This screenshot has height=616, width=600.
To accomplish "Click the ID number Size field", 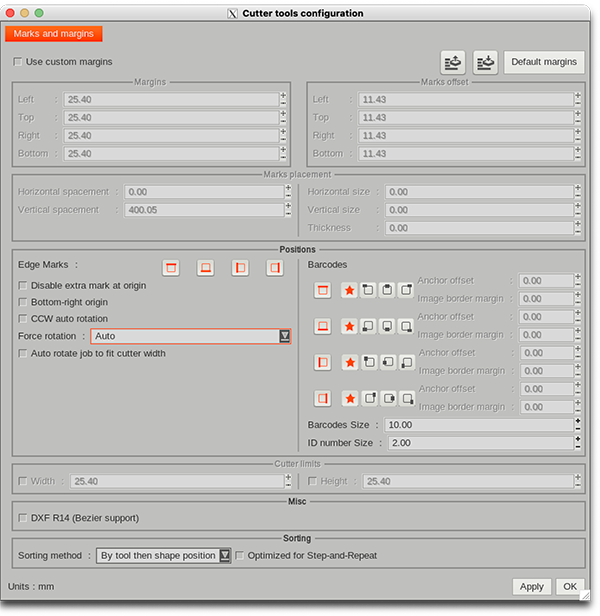I will pos(481,443).
